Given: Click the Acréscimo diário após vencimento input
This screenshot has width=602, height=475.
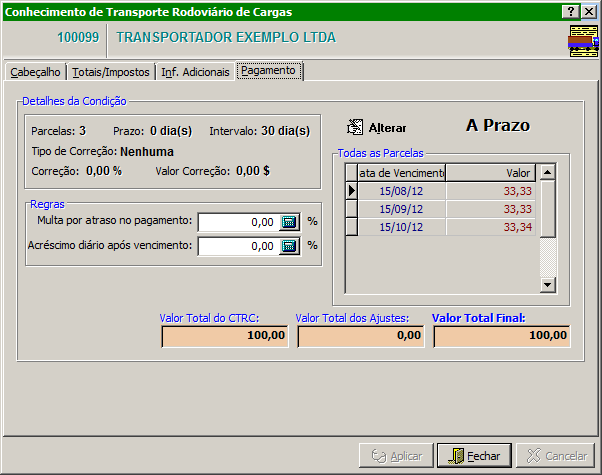Looking at the screenshot, I should (x=237, y=245).
